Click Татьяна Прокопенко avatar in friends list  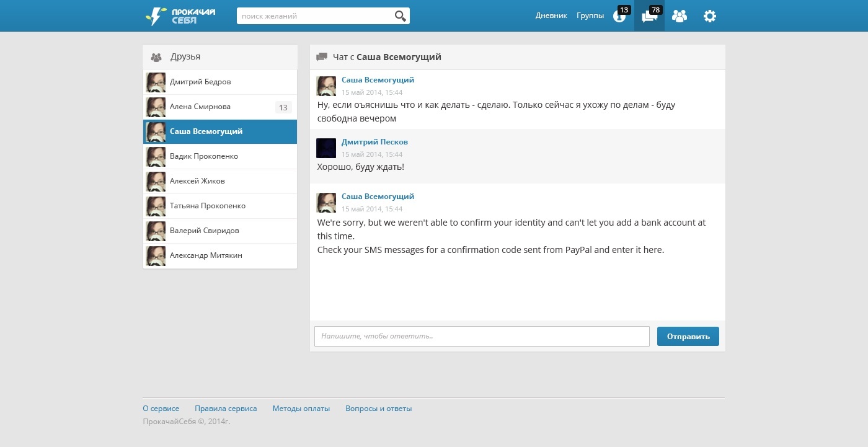tap(156, 206)
